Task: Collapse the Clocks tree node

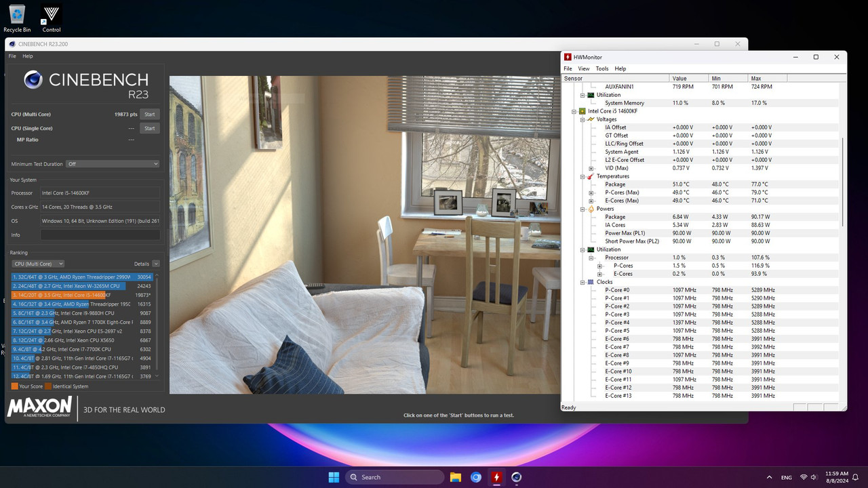Action: 583,282
